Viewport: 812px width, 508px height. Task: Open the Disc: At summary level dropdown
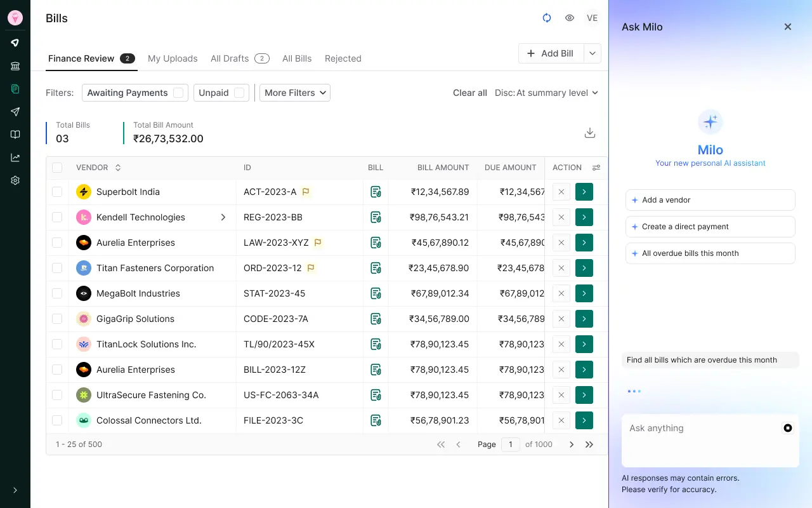pos(546,93)
